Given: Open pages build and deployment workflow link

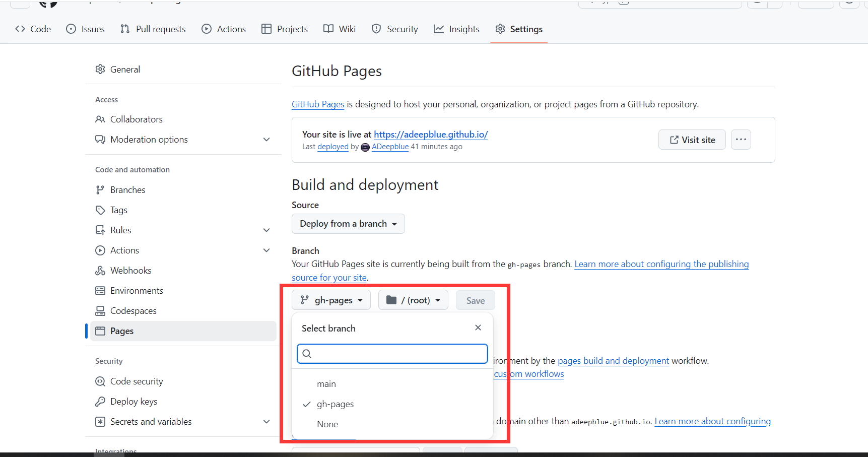Looking at the screenshot, I should coord(613,361).
